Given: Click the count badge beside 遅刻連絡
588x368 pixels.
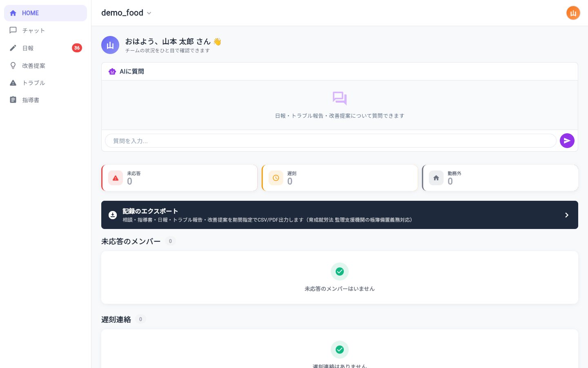Looking at the screenshot, I should click(x=140, y=319).
